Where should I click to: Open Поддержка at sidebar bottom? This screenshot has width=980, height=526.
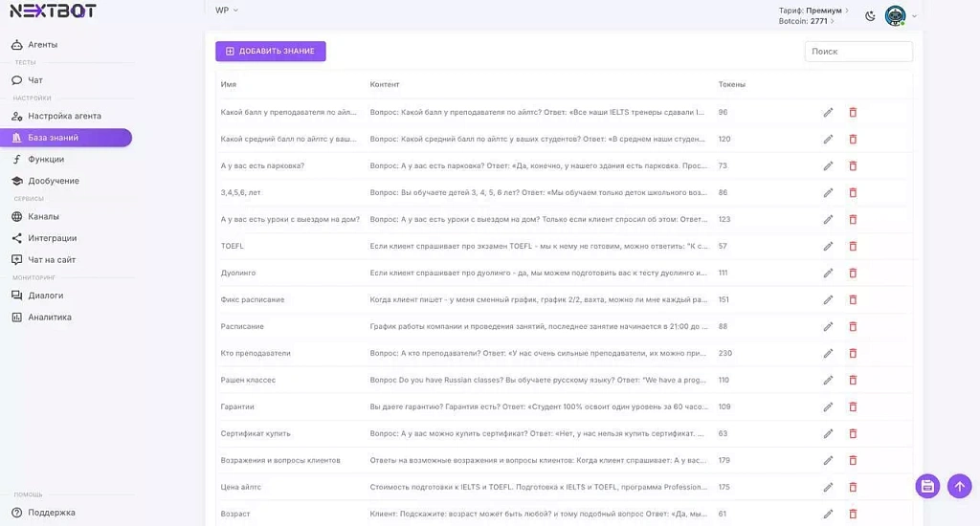point(51,513)
